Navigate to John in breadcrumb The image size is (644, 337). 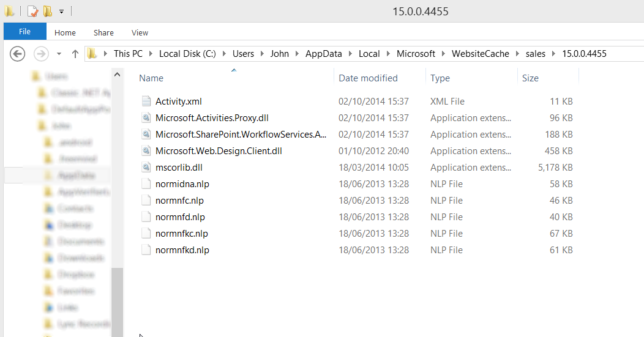pos(279,54)
